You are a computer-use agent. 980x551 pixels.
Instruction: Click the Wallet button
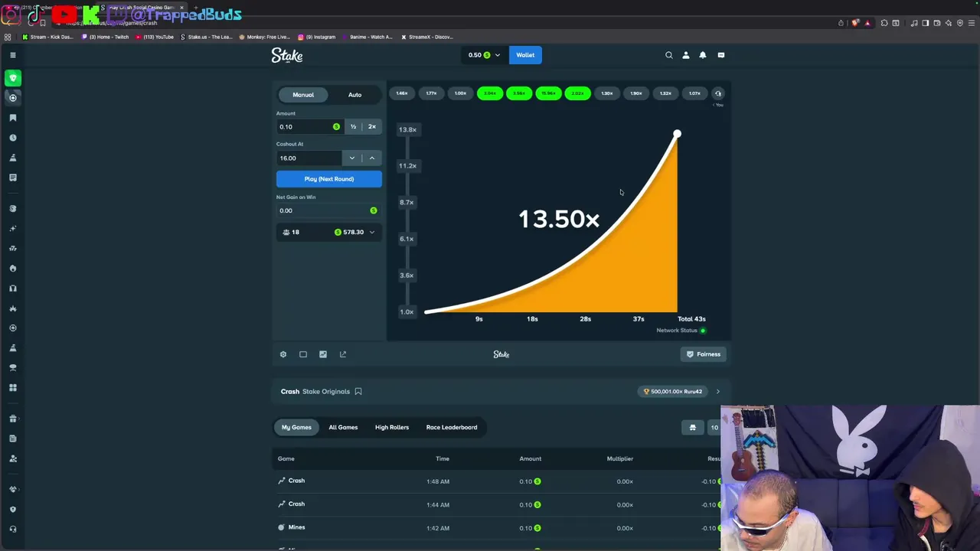(x=525, y=55)
